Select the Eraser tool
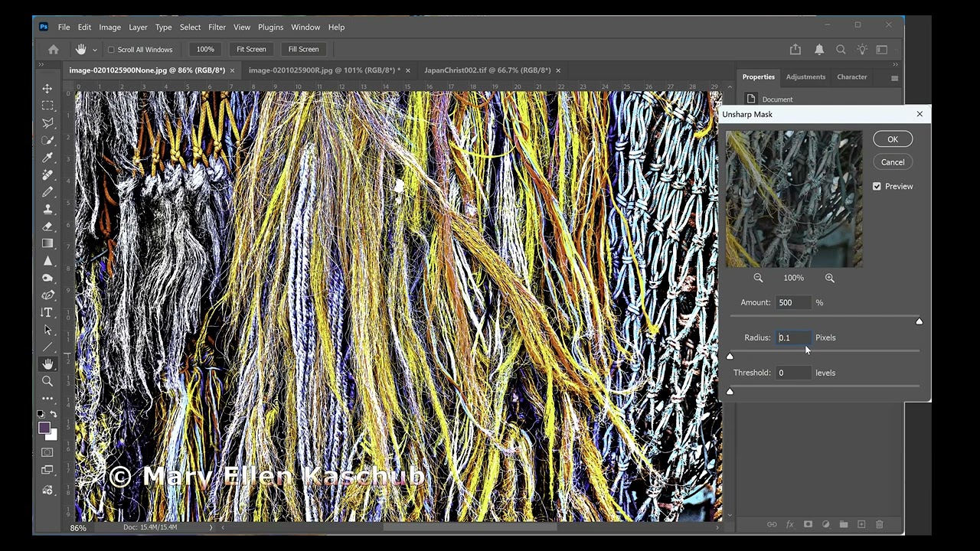980x551 pixels. click(x=47, y=227)
